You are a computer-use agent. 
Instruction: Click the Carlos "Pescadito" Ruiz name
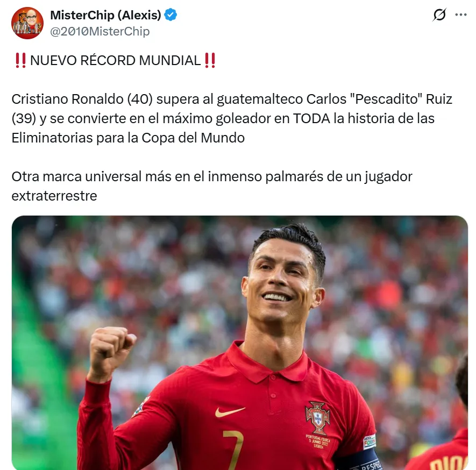pos(379,99)
